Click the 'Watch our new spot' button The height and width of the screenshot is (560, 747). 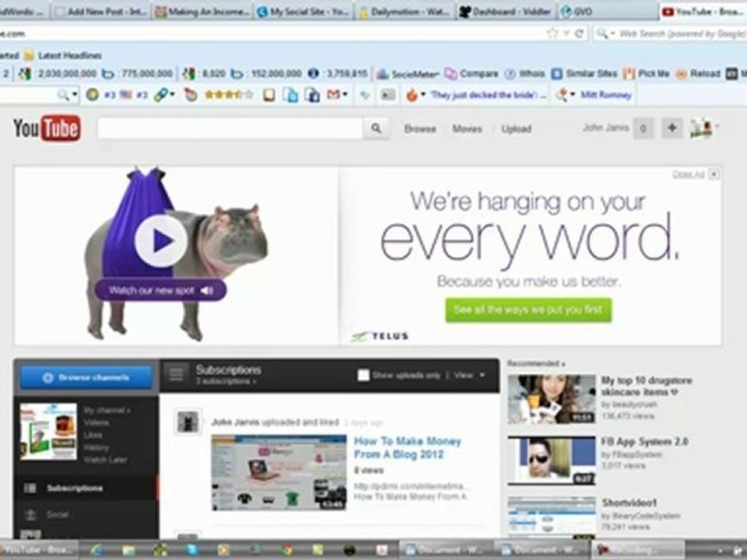160,290
